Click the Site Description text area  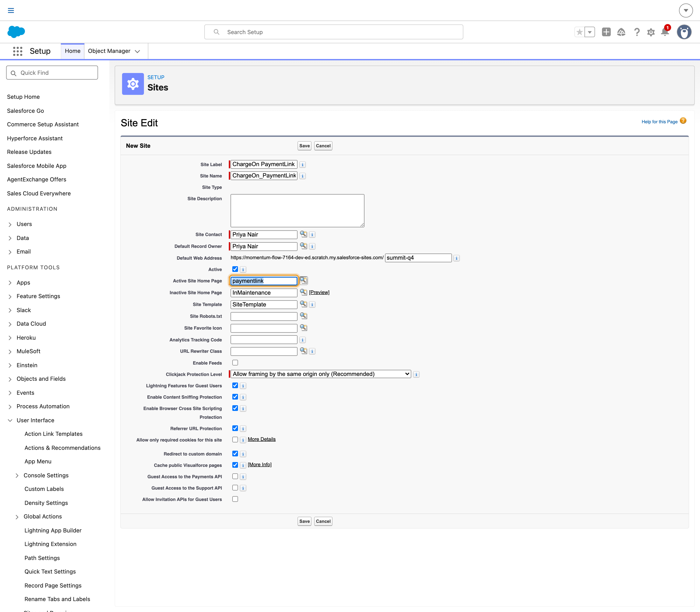coord(297,211)
